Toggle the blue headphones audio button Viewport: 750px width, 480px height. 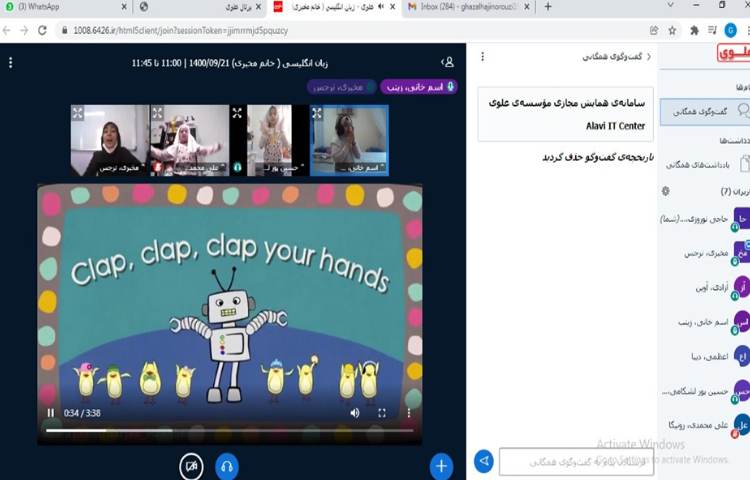(227, 466)
